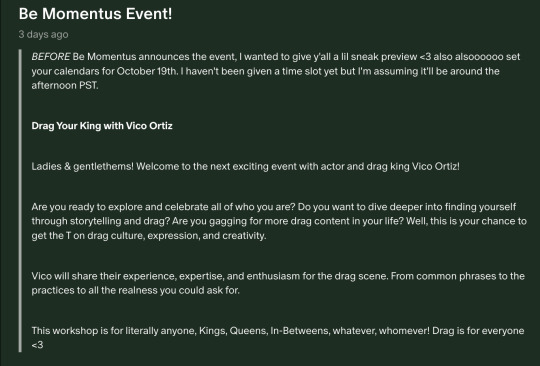Click the italic word "BEFORE"
The width and height of the screenshot is (540, 366).
coord(51,57)
